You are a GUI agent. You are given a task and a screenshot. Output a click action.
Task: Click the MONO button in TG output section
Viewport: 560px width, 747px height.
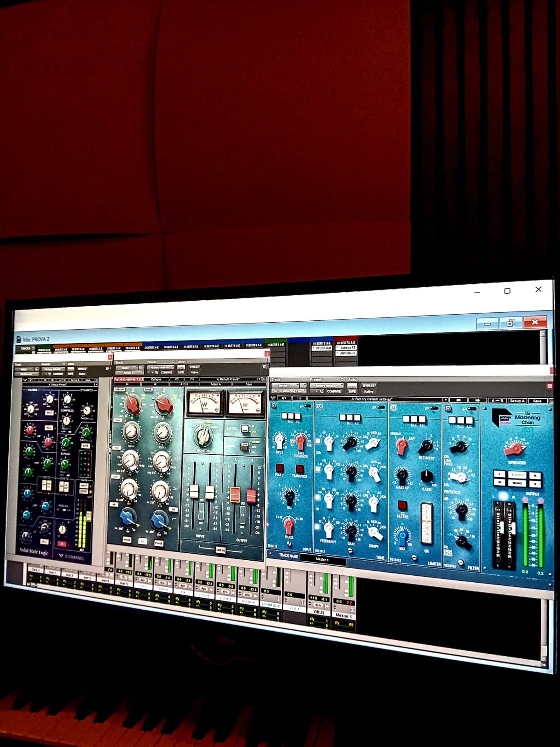coord(517,483)
